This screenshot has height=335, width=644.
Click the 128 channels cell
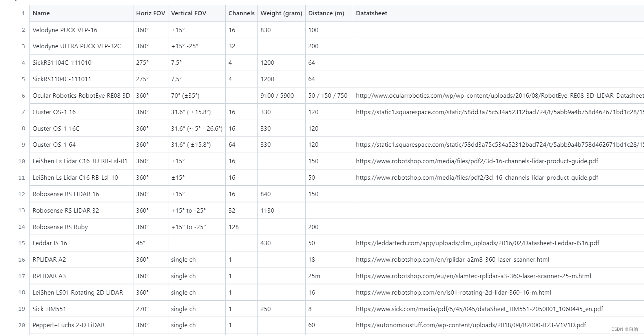[234, 227]
